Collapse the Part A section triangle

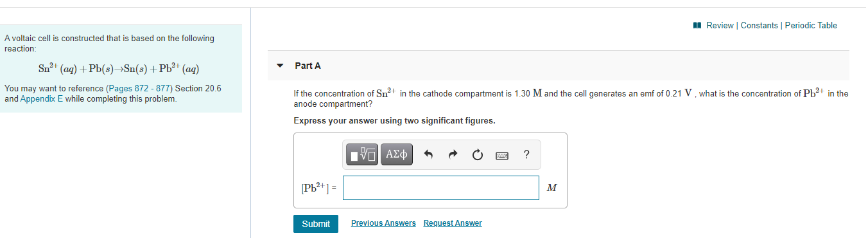pyautogui.click(x=280, y=66)
